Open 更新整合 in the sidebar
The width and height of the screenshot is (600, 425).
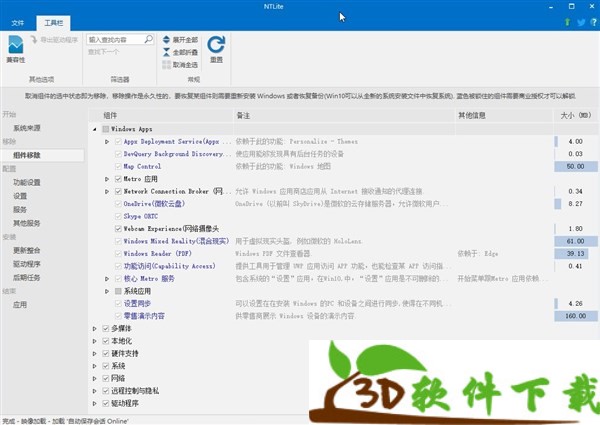pyautogui.click(x=27, y=250)
